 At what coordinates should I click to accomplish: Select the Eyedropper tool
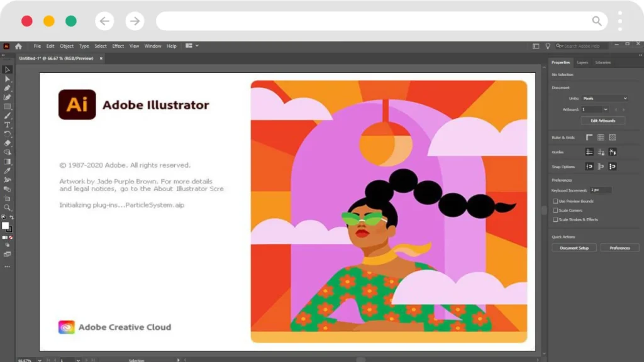(x=7, y=171)
